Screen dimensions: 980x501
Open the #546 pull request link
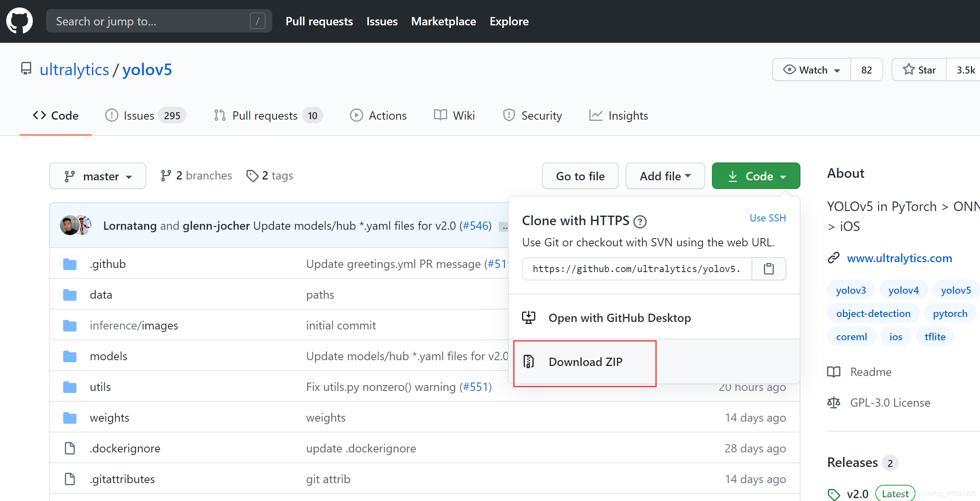point(475,226)
